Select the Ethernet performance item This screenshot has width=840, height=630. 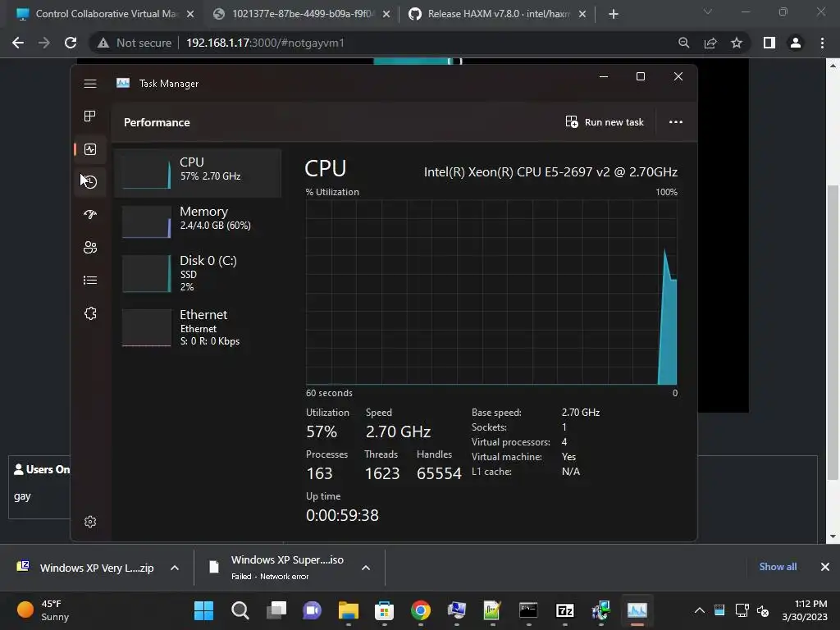pyautogui.click(x=198, y=327)
